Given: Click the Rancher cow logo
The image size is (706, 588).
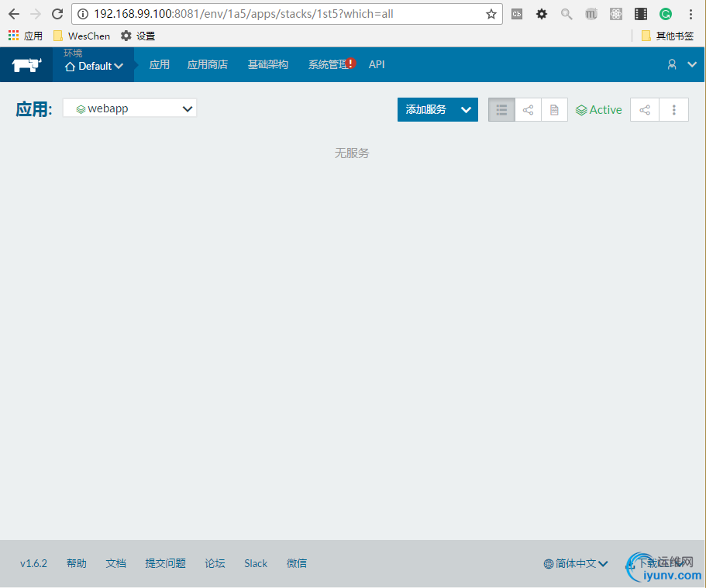Looking at the screenshot, I should 26,65.
